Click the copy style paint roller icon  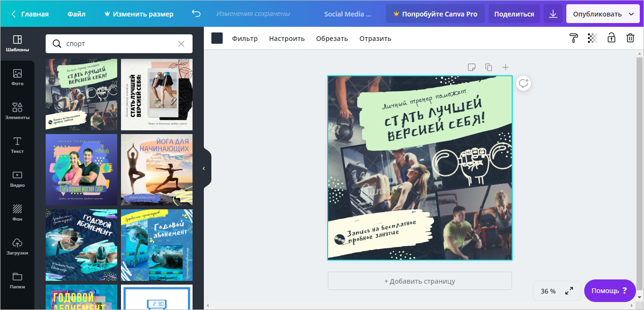pos(573,38)
